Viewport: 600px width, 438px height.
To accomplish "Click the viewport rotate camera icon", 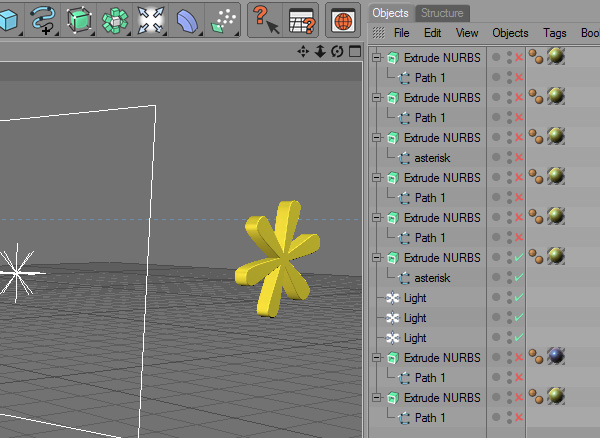I will coord(337,52).
